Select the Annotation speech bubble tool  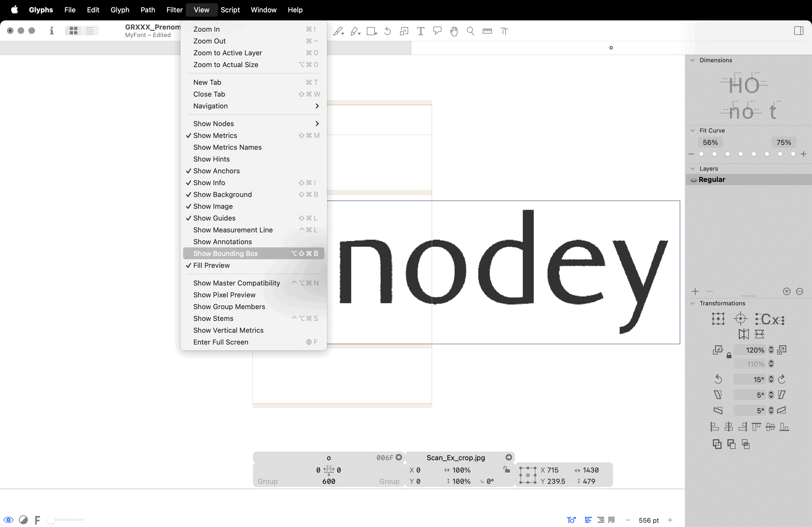(437, 31)
